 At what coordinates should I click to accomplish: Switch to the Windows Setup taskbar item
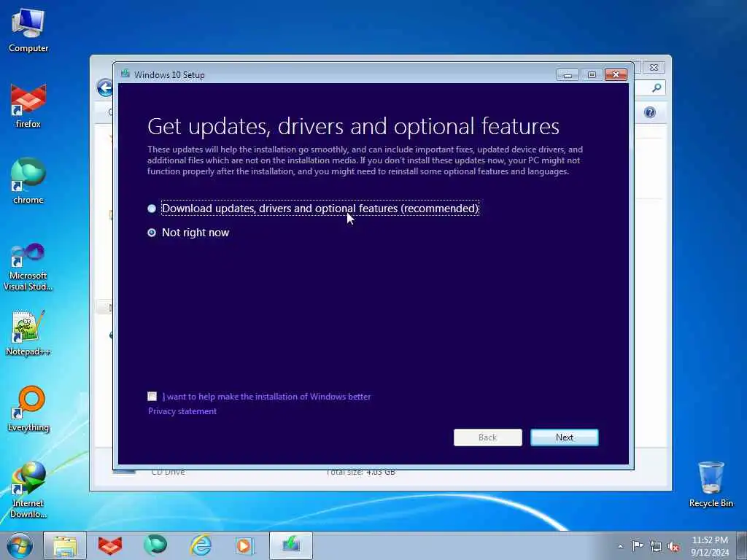pyautogui.click(x=290, y=545)
